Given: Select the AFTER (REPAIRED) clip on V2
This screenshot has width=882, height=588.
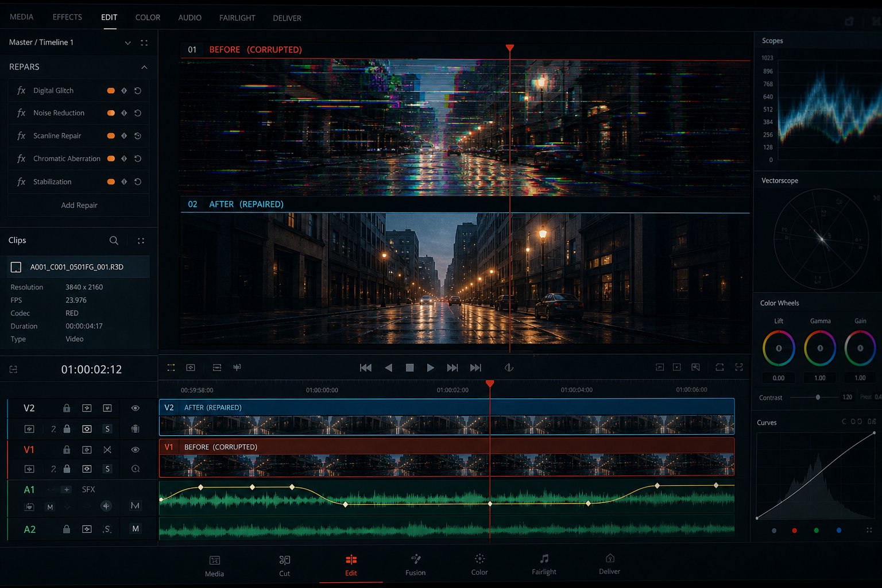Looking at the screenshot, I should coord(447,416).
